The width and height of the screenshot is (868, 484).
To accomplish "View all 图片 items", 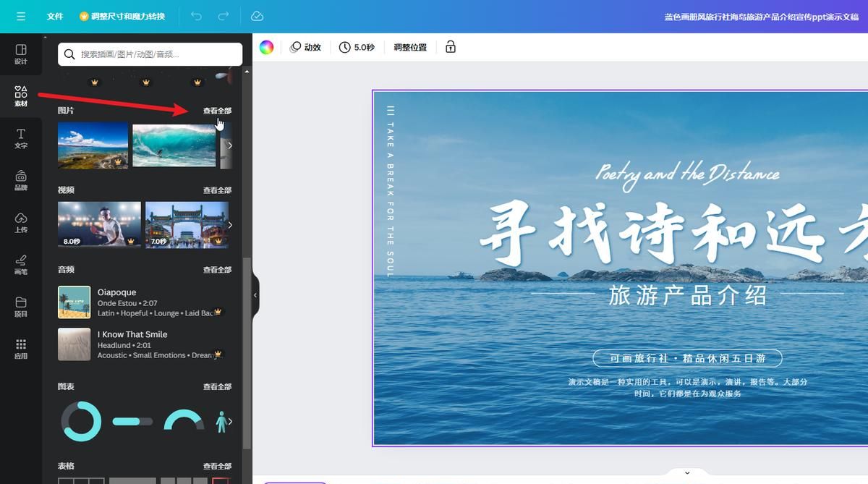I will [217, 111].
